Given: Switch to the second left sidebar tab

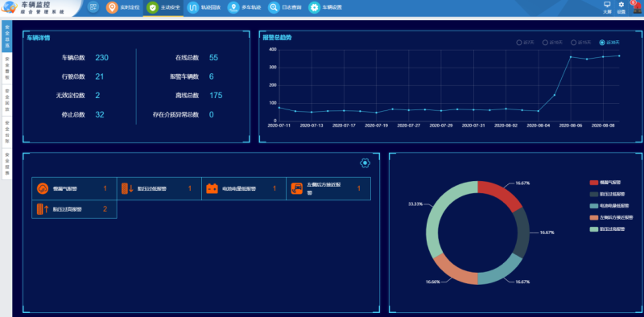Looking at the screenshot, I should pos(7,68).
